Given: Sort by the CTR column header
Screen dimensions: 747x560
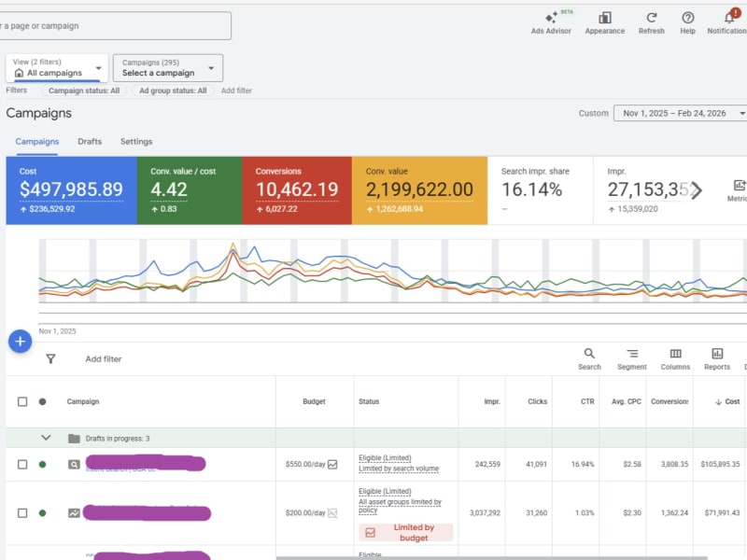Looking at the screenshot, I should (587, 401).
